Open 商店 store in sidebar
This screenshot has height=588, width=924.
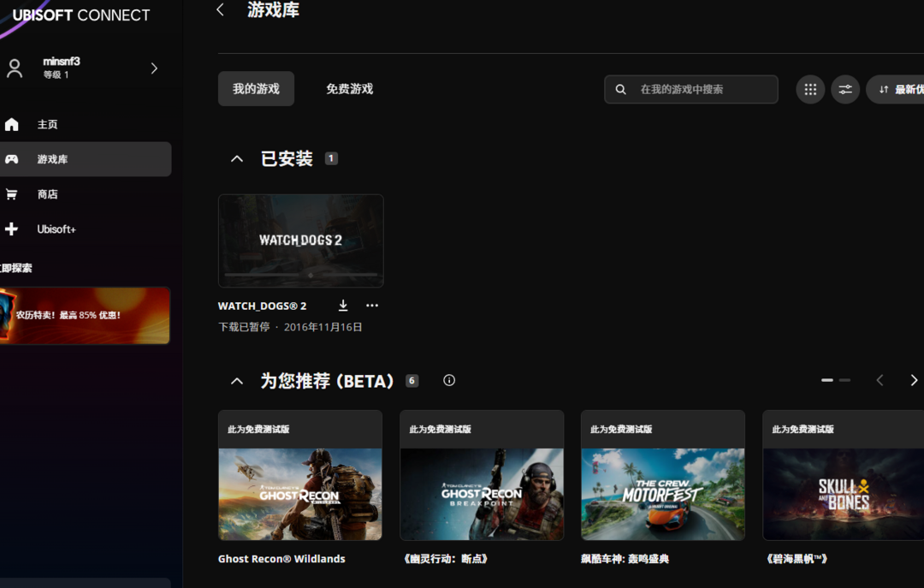(47, 194)
